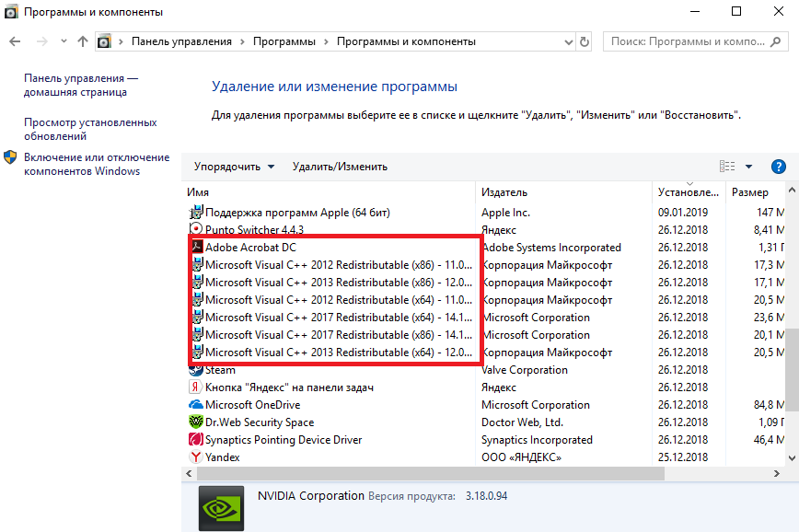
Task: Click the search box for programs
Action: coord(696,41)
